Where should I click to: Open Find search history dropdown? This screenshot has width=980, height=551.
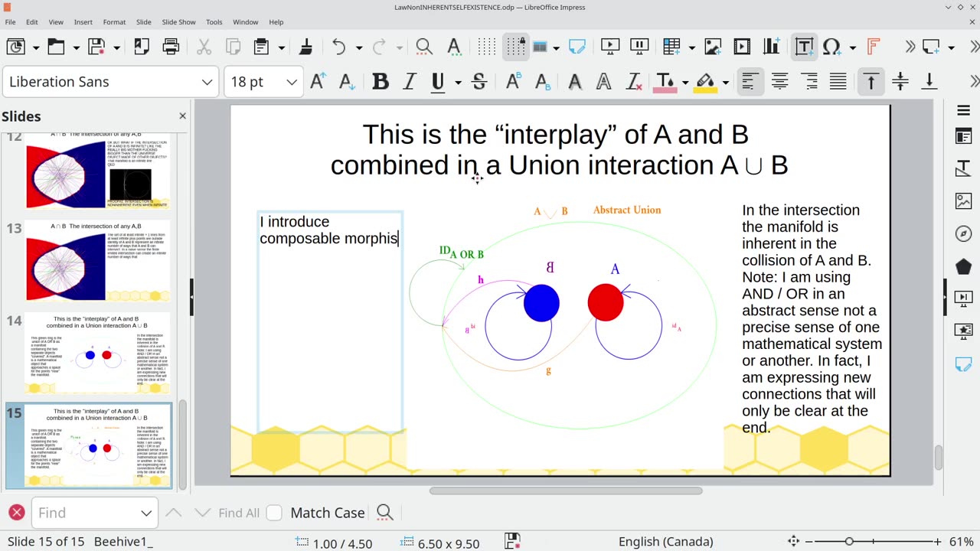tap(145, 513)
